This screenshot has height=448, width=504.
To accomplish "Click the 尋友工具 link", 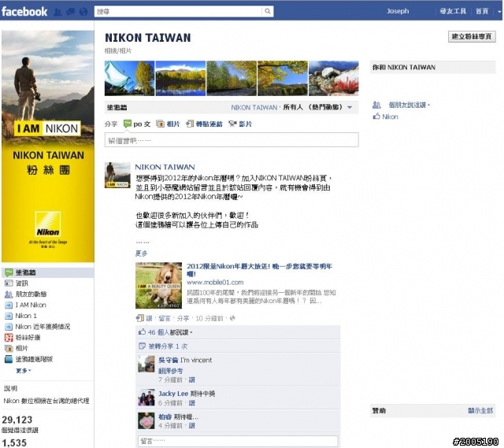I will tap(453, 11).
